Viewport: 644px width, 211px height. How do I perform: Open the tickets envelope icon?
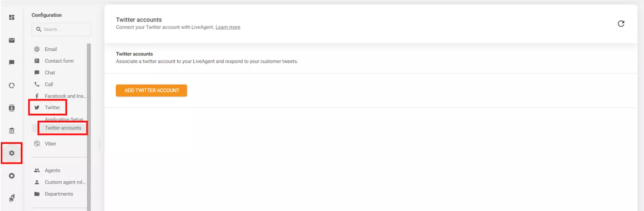(x=12, y=40)
